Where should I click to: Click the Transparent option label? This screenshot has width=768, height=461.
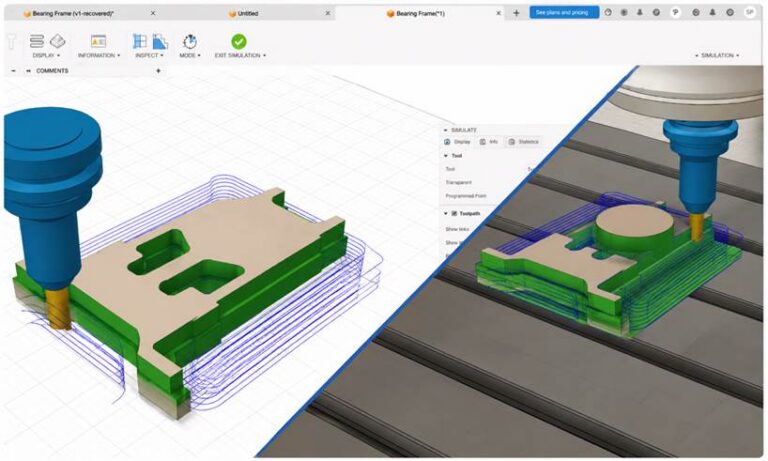(x=458, y=182)
